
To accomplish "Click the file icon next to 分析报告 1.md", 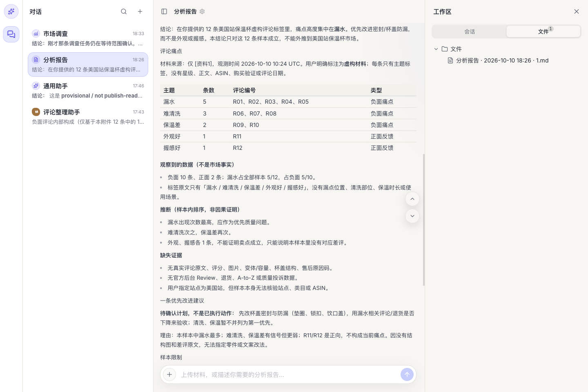I will coord(450,60).
